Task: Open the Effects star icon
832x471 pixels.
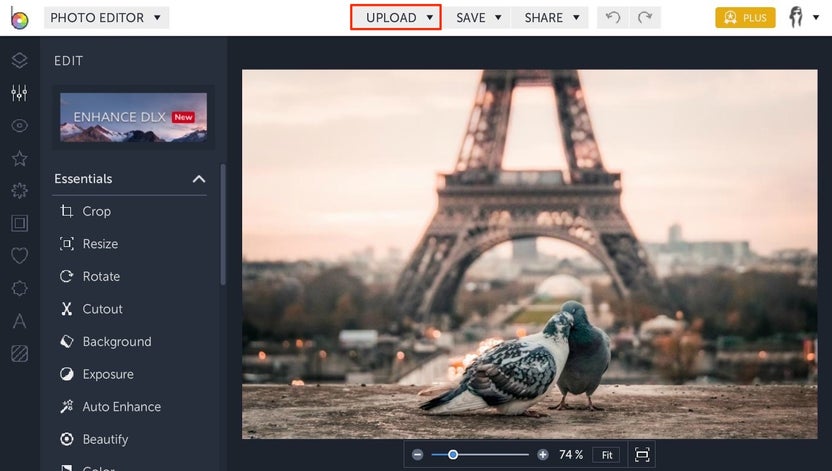Action: click(x=20, y=158)
